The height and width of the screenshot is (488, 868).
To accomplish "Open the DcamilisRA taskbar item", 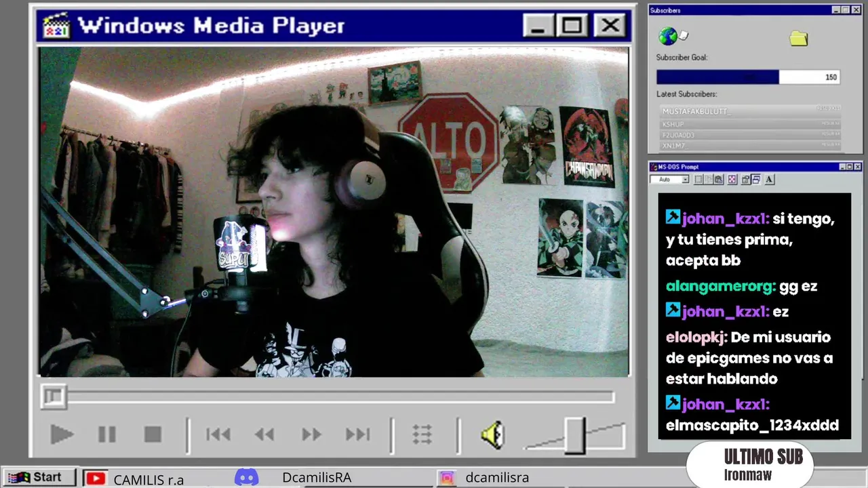I will tap(317, 478).
